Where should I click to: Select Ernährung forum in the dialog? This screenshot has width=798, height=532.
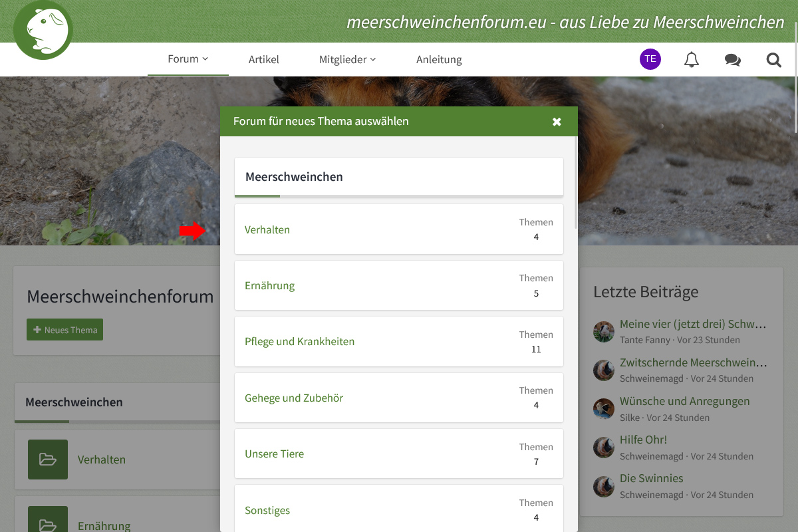(x=269, y=286)
